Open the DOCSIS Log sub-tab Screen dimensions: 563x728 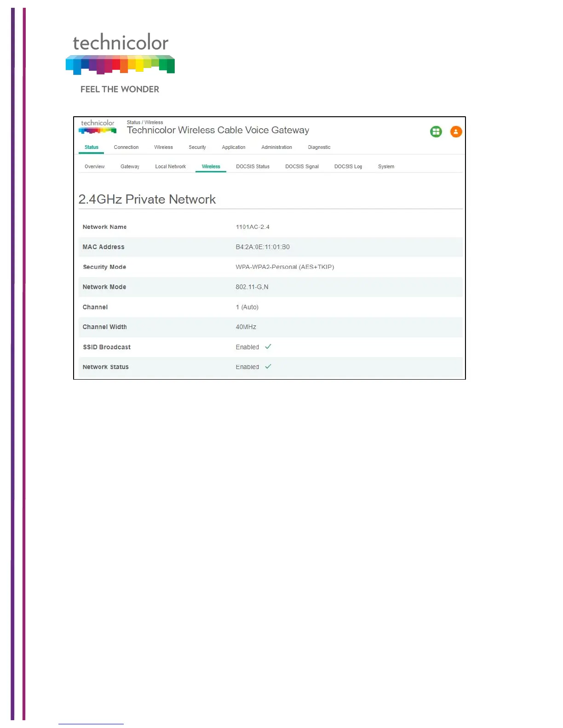click(x=348, y=166)
